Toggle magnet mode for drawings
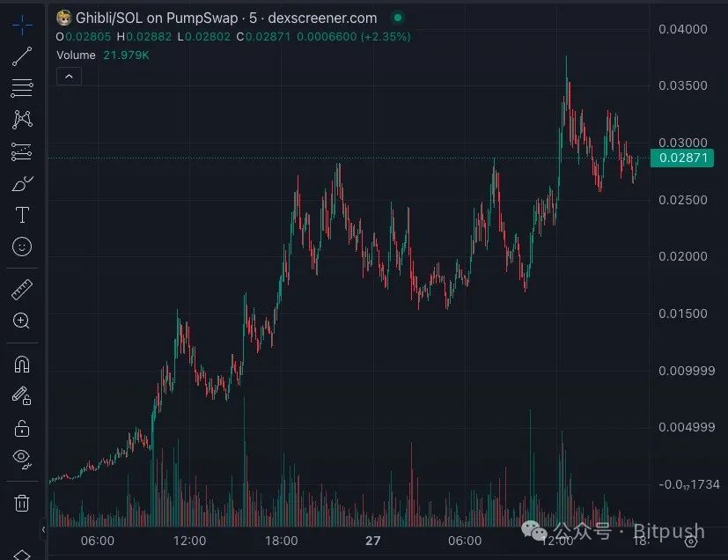The width and height of the screenshot is (728, 560). 22,364
